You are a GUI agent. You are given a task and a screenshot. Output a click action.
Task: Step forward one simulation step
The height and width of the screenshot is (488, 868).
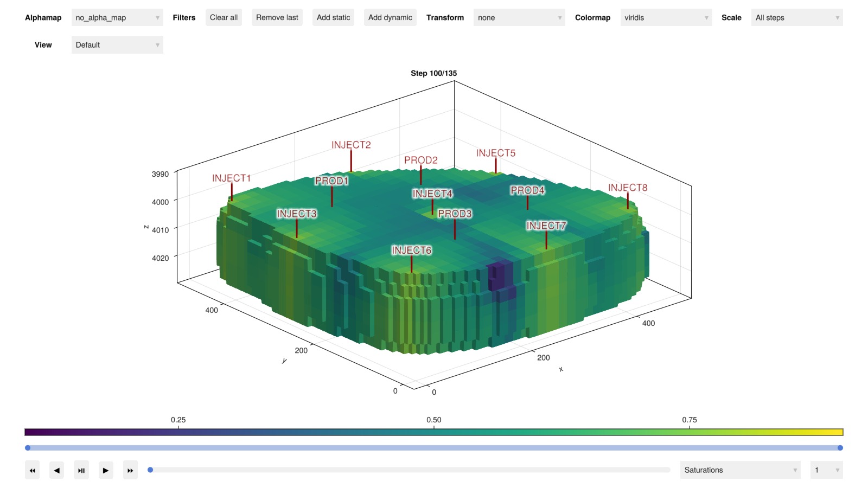[x=106, y=470]
